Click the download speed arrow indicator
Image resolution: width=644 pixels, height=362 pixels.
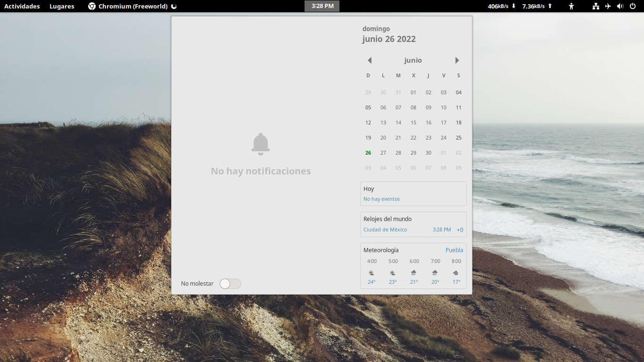(x=513, y=6)
